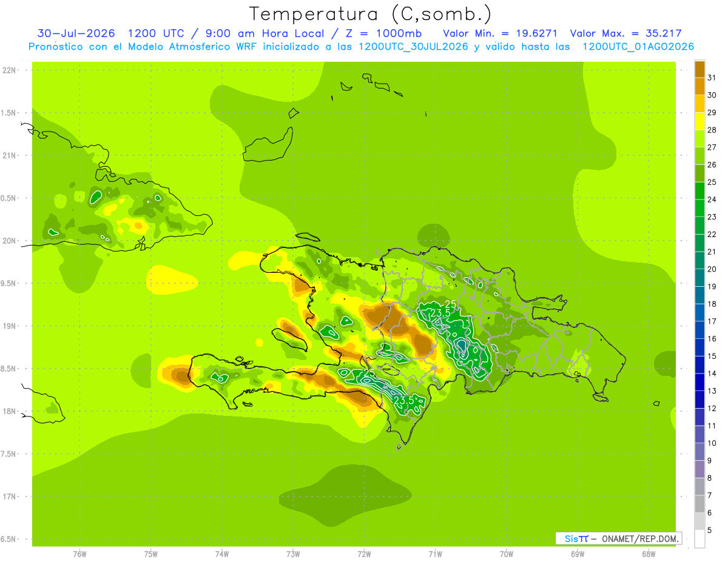Click latitude axis label "18N"
The height and width of the screenshot is (562, 728).
9,412
